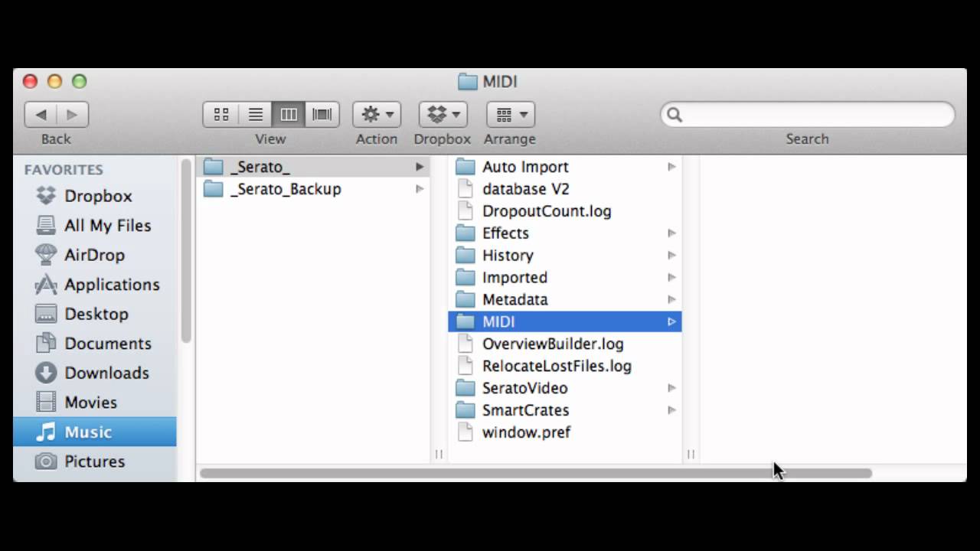980x551 pixels.
Task: Select the Auto Import folder
Action: (x=564, y=167)
